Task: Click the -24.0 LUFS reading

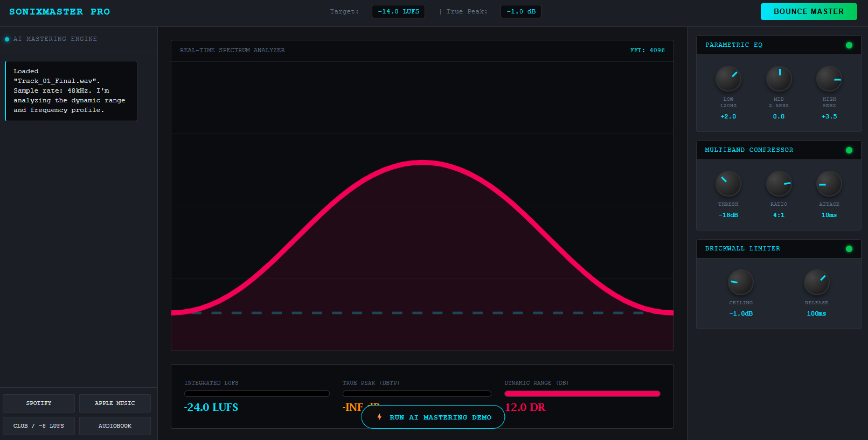Action: click(x=211, y=408)
